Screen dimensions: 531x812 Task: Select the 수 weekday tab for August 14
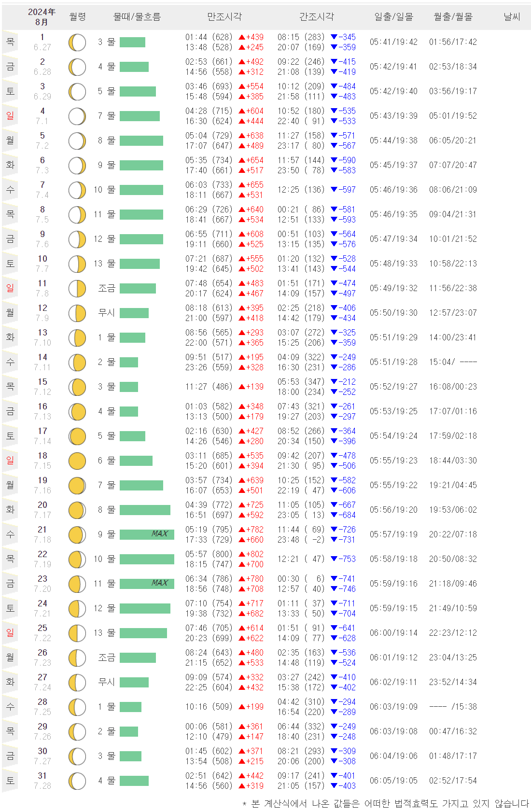pyautogui.click(x=10, y=363)
